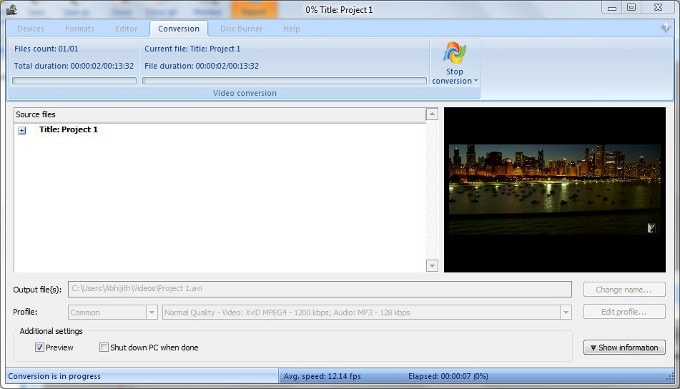
Task: Expand the Title: Project 1 tree node
Action: 22,130
